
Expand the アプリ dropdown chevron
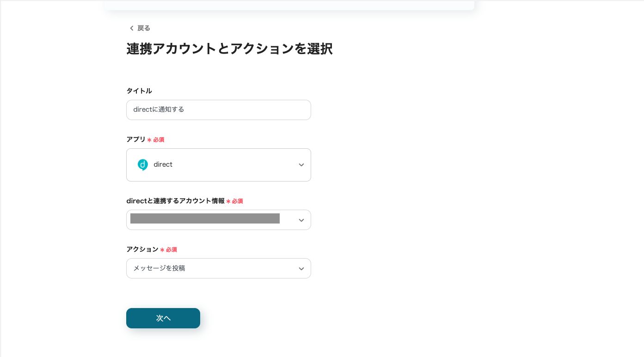tap(301, 165)
